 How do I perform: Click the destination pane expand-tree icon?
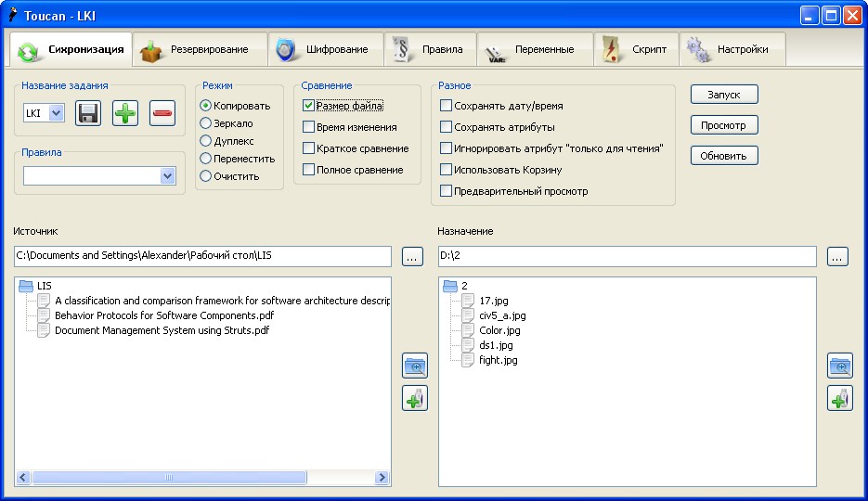(x=839, y=366)
